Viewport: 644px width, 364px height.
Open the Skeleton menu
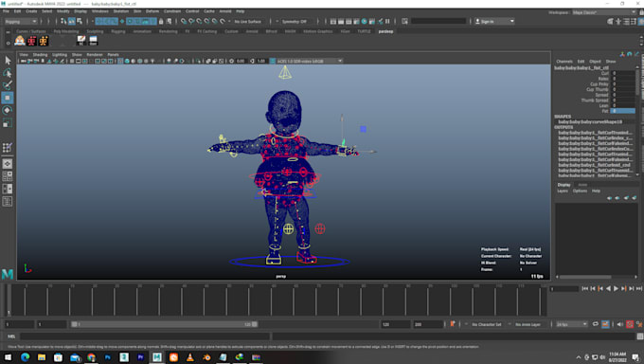(x=121, y=11)
